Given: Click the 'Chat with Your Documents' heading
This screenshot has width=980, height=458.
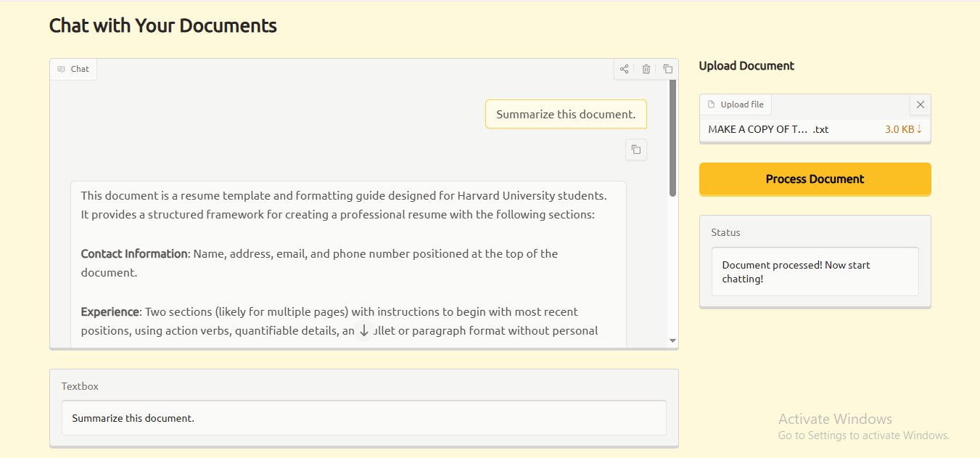Looking at the screenshot, I should coord(162,25).
